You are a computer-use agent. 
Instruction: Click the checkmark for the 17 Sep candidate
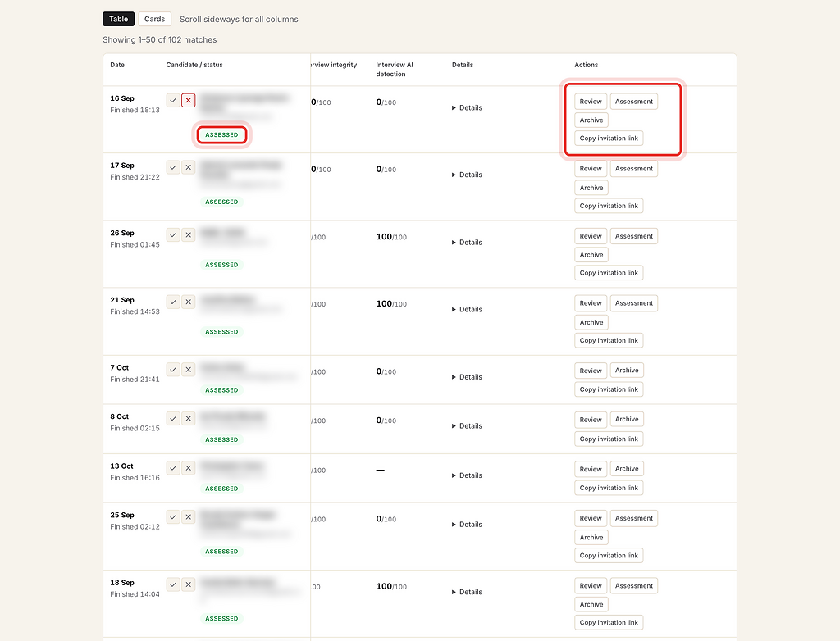click(x=173, y=167)
